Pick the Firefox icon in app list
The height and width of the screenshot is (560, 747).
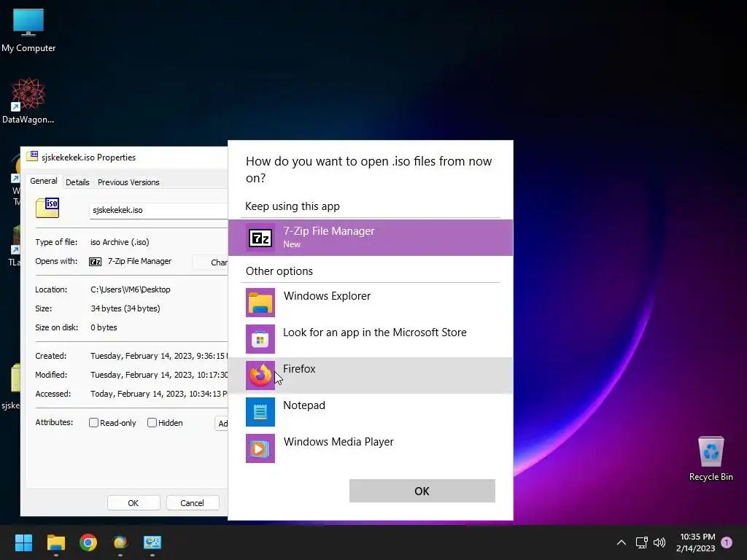click(x=260, y=376)
